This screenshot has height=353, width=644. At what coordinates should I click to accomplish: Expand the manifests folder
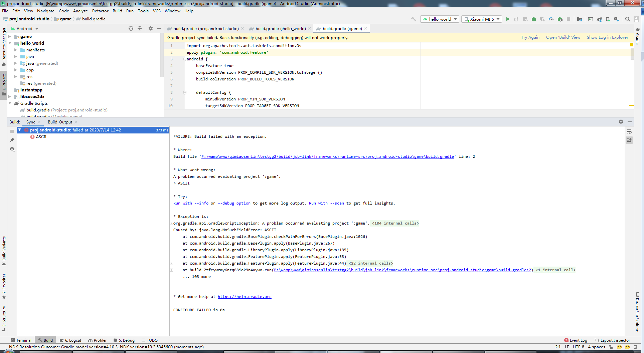click(x=16, y=50)
